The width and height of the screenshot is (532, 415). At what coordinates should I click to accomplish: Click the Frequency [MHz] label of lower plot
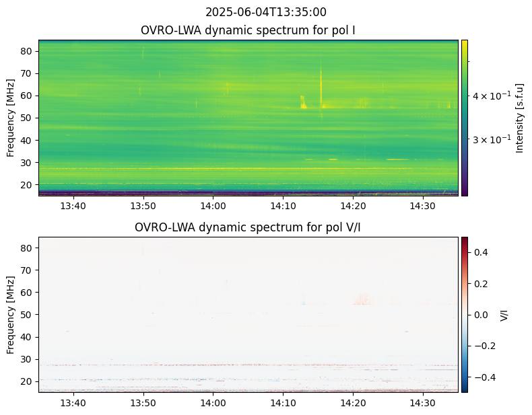tap(11, 314)
